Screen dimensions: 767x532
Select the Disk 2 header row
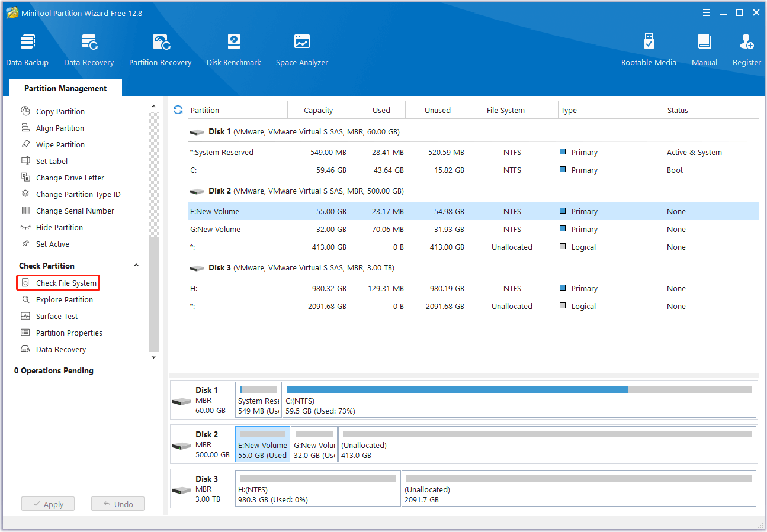[473, 191]
